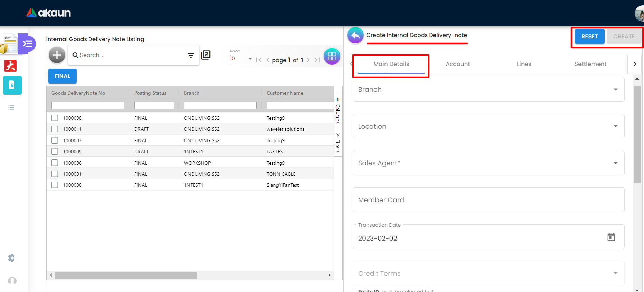644x292 pixels.
Task: Switch to the Account tab
Action: coord(458,64)
